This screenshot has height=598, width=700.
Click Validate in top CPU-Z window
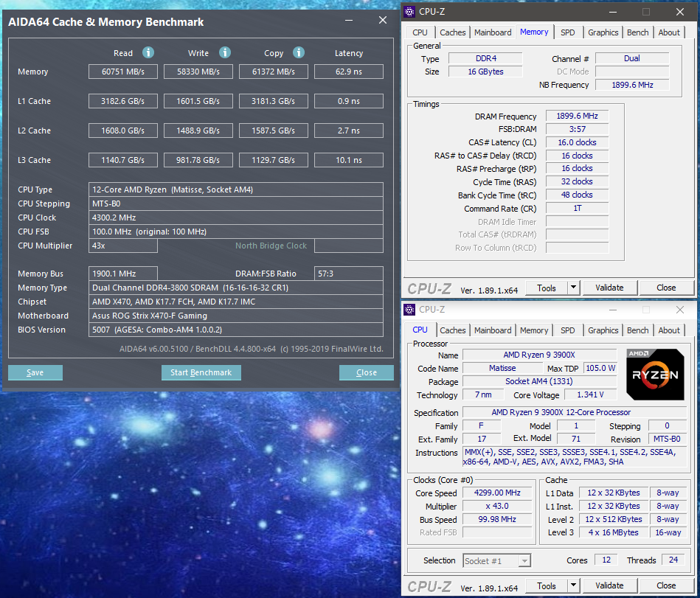(x=609, y=288)
